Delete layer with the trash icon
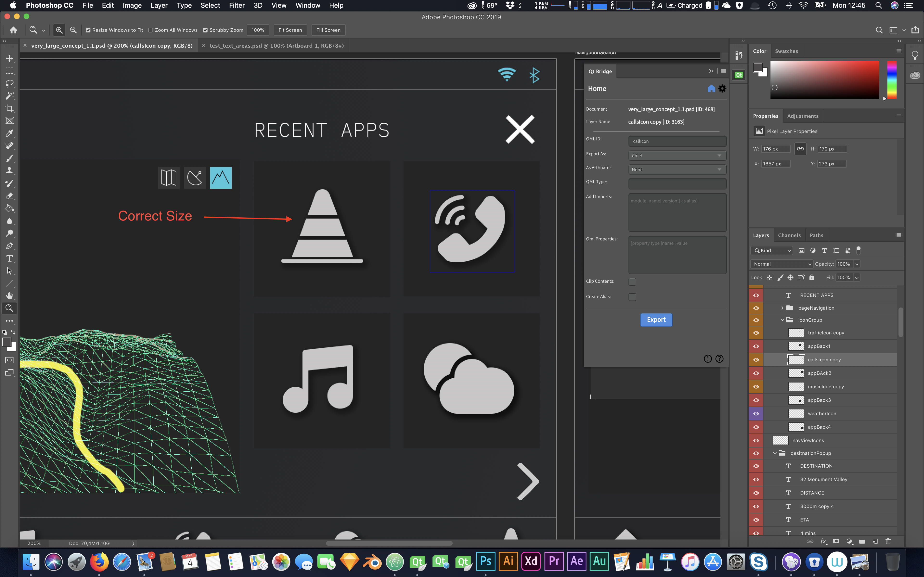924x577 pixels. coord(888,541)
